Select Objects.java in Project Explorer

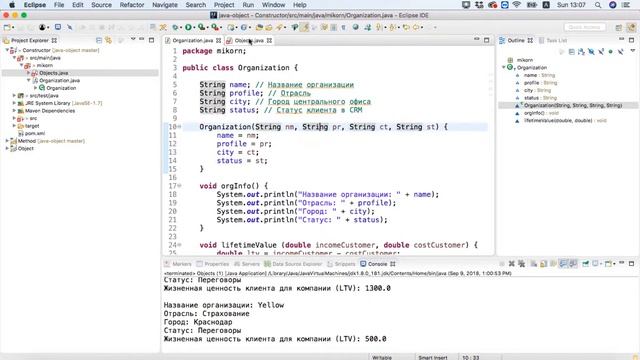click(x=53, y=73)
